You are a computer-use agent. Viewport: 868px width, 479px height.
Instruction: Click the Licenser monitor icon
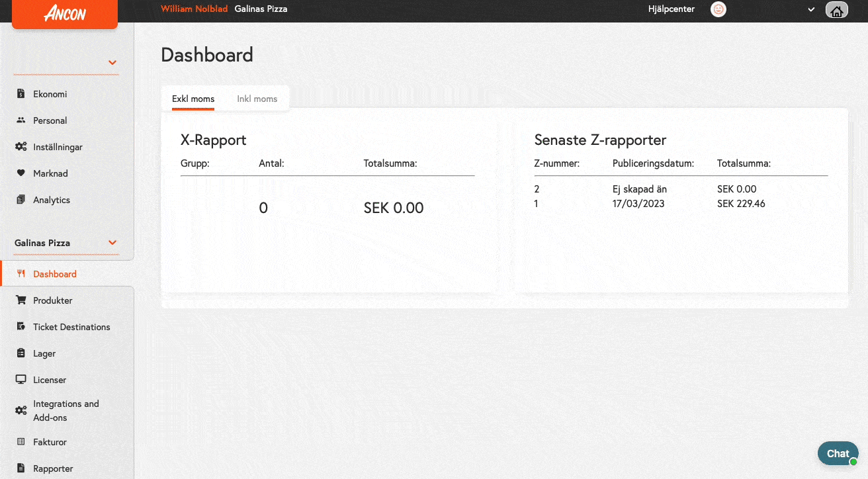coord(21,380)
